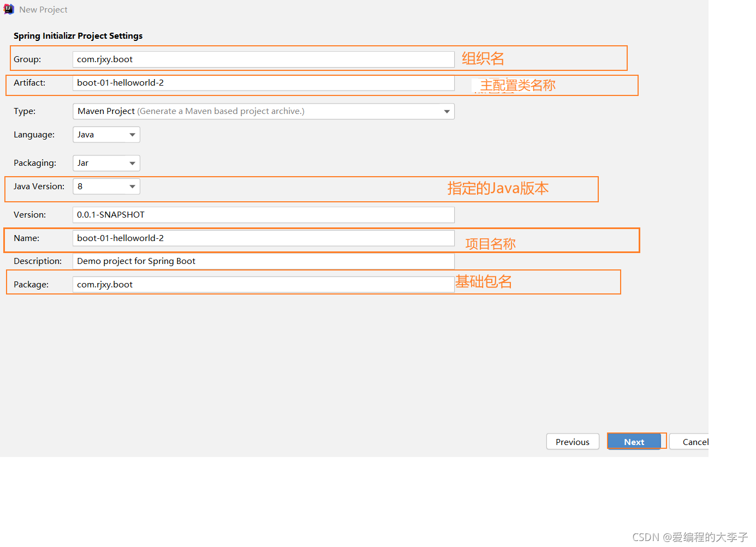
Task: Click the New Project window title
Action: [x=43, y=10]
